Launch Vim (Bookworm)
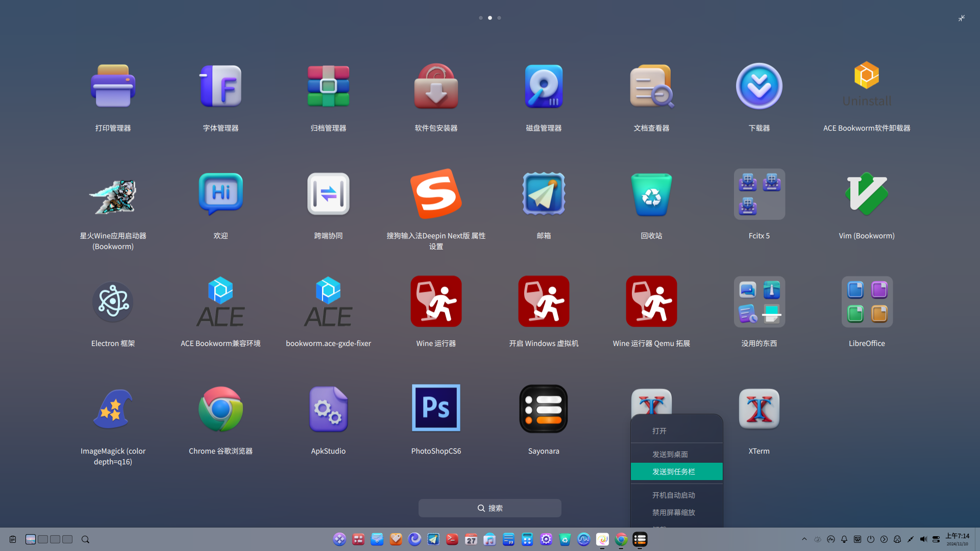 [867, 194]
